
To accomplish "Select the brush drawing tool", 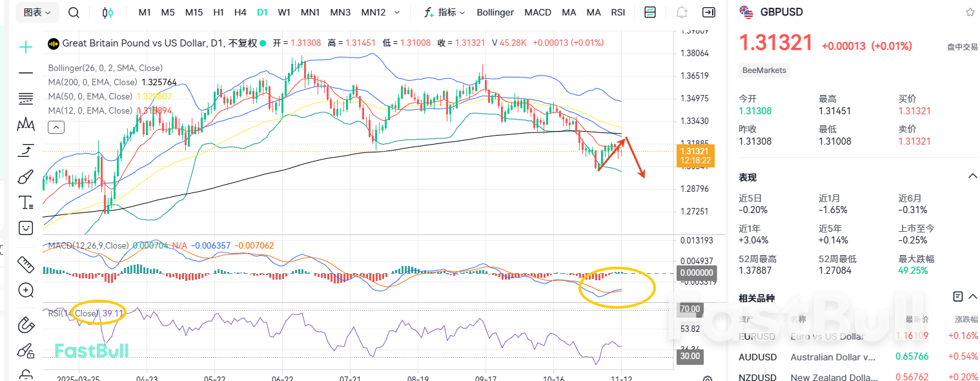I will [26, 176].
